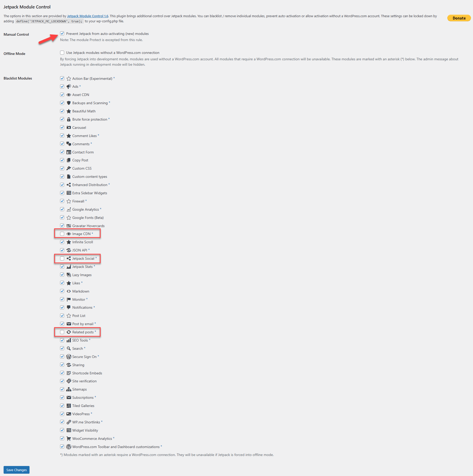Click the refresh icon beside Related posts

pyautogui.click(x=69, y=332)
